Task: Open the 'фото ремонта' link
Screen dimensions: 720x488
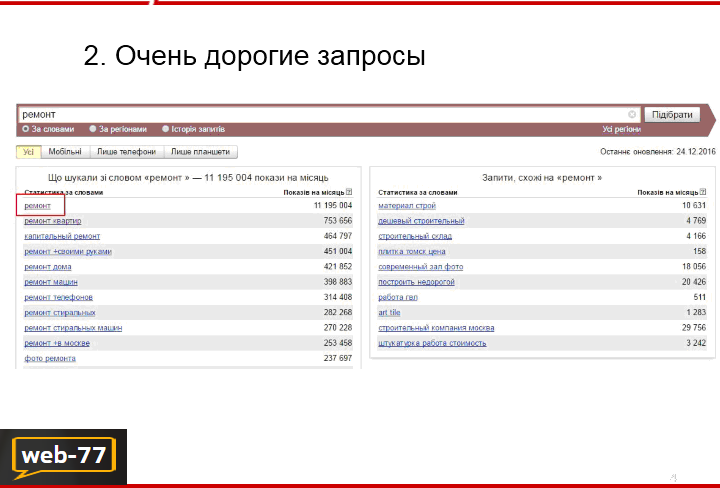Action: click(x=50, y=359)
